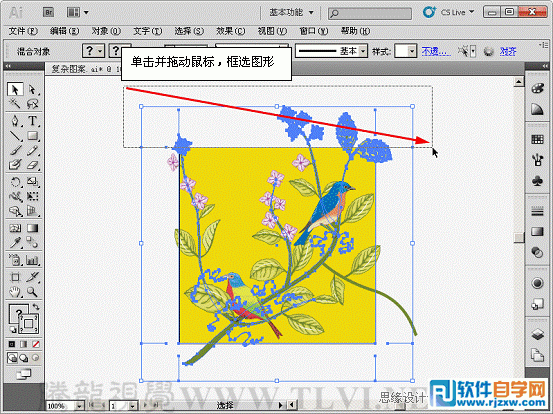
Task: Select the Magic Wand tool
Action: 15,104
